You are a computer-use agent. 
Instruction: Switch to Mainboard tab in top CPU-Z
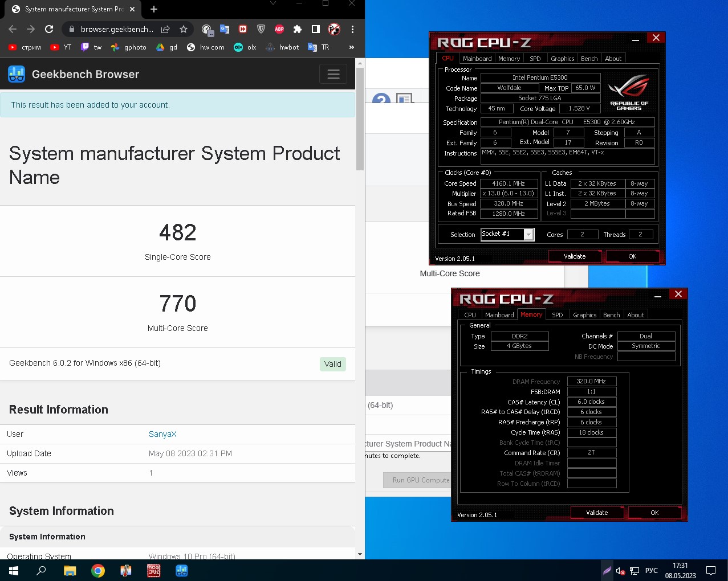[477, 59]
